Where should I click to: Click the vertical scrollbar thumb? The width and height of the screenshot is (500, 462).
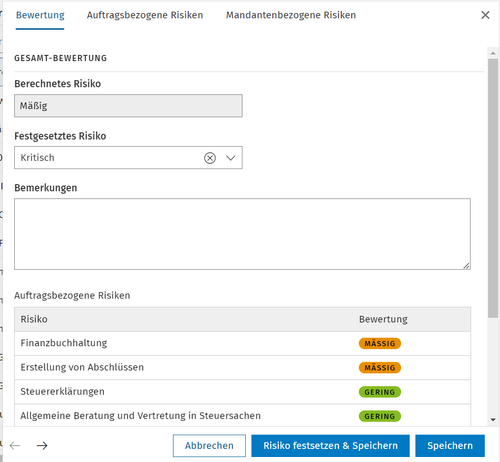493,188
